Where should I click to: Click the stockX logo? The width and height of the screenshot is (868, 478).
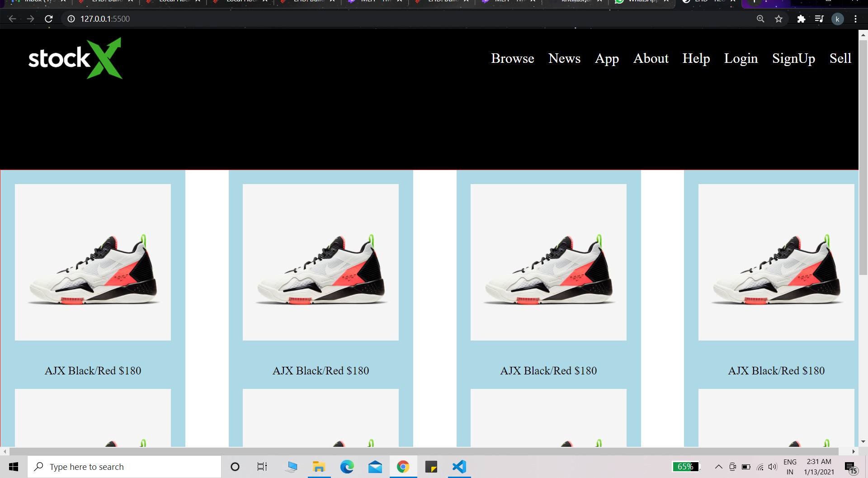75,58
